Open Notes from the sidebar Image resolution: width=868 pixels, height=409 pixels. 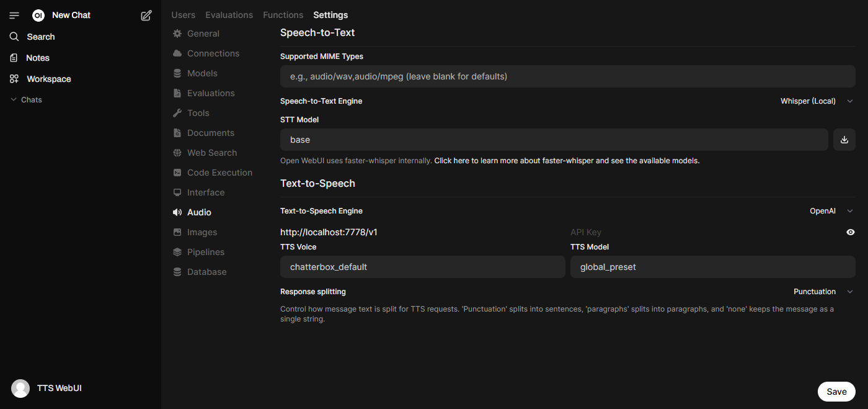tap(37, 58)
